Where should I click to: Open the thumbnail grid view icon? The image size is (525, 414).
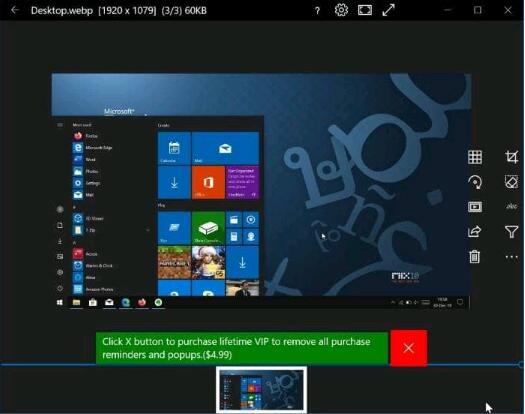475,157
